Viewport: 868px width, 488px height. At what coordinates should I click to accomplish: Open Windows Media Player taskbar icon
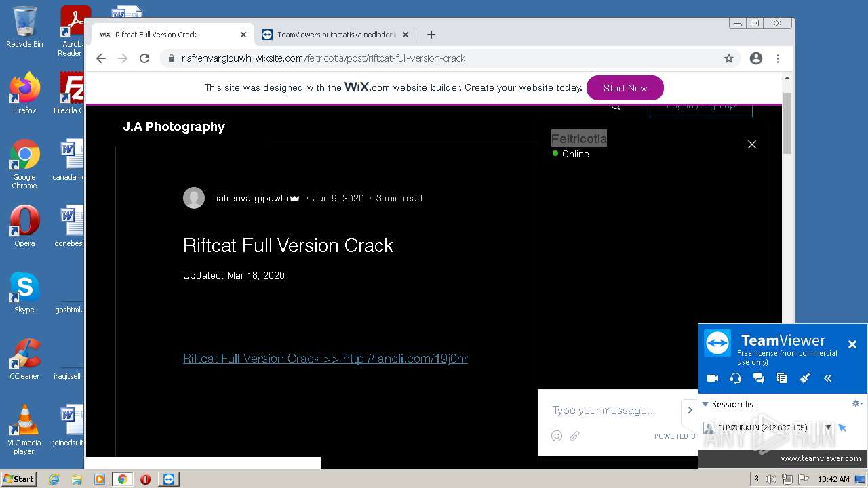tap(100, 479)
